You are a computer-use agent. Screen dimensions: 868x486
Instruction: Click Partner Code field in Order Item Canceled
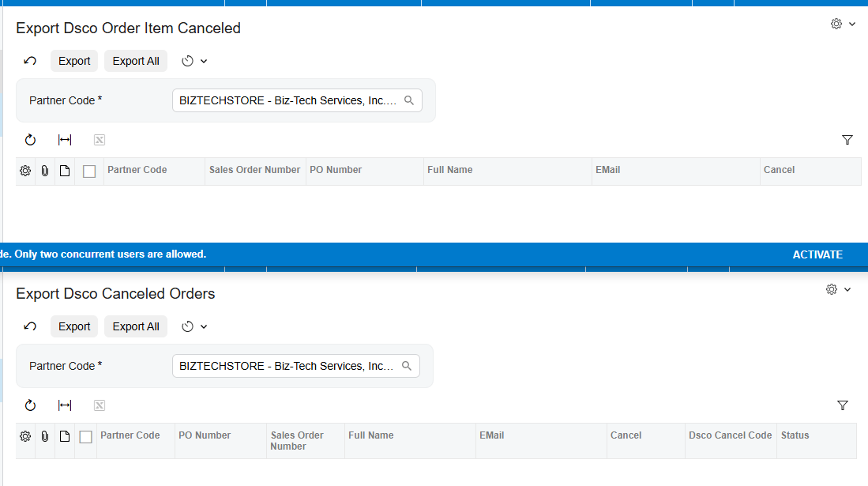pyautogui.click(x=297, y=100)
